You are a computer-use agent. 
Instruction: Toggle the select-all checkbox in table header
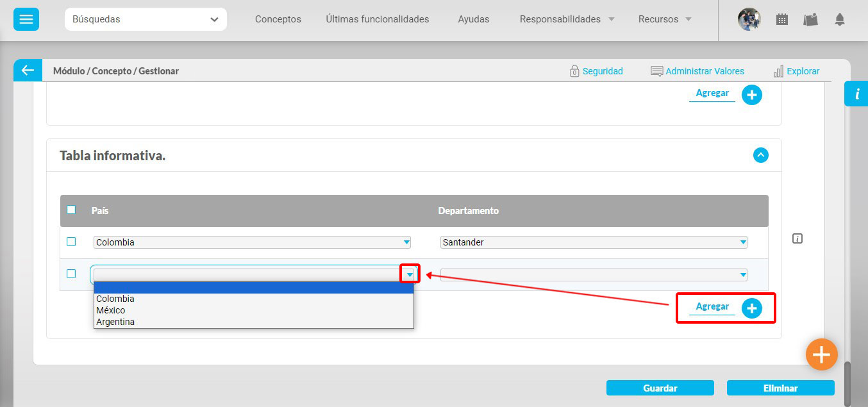click(x=71, y=210)
